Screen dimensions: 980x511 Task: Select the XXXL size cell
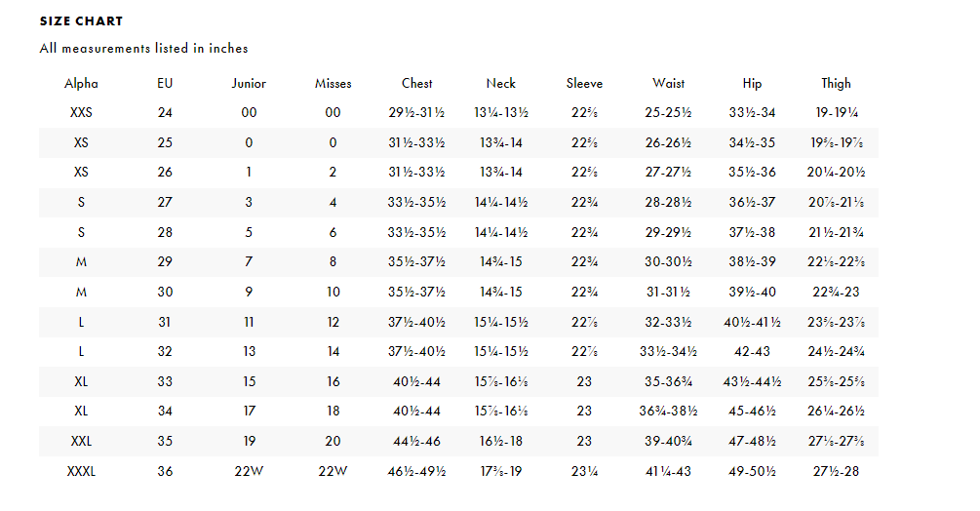[81, 472]
